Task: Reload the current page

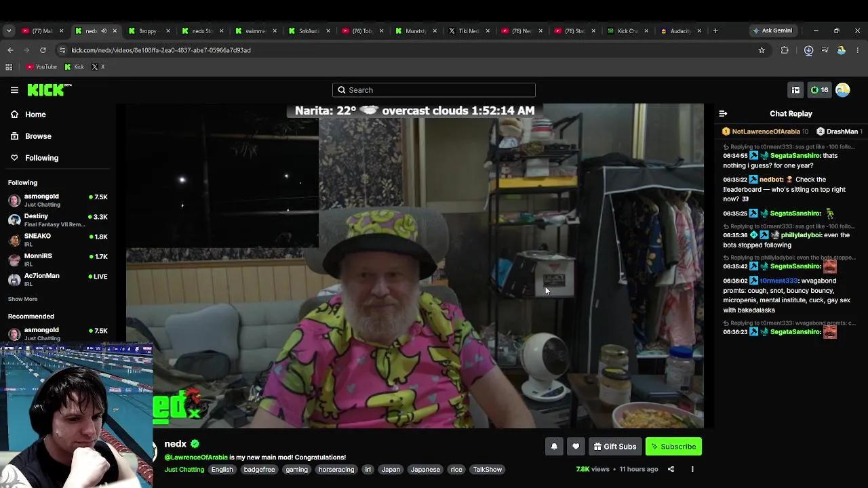Action: pos(43,50)
